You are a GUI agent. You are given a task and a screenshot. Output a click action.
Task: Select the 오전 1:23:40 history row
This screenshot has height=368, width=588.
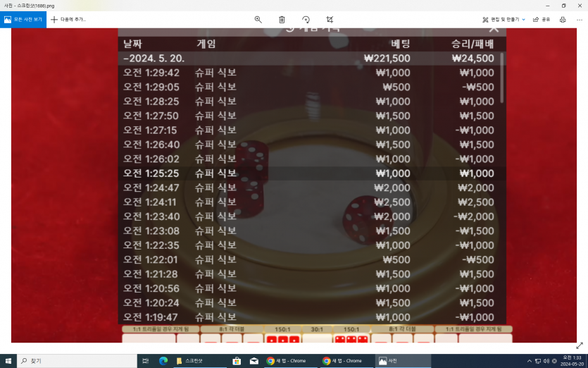312,216
